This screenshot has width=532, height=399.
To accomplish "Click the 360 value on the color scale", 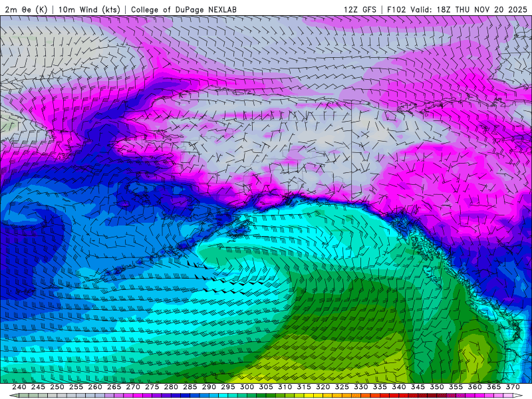I will [x=475, y=387].
